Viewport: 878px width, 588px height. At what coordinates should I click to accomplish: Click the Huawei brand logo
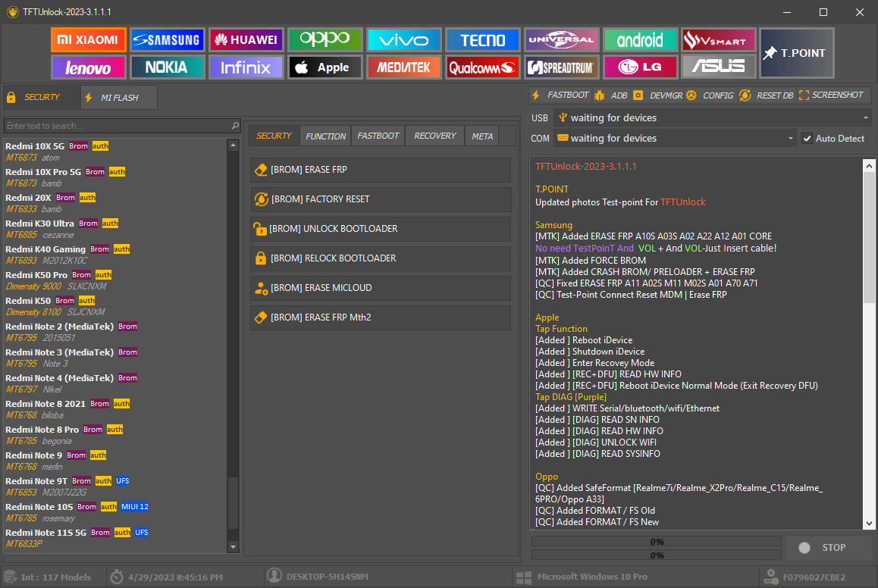click(x=246, y=40)
